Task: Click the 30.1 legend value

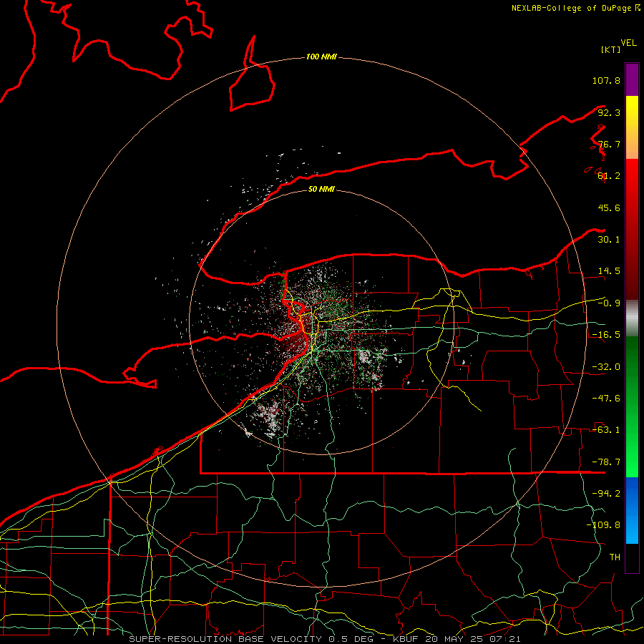Action: tap(609, 240)
